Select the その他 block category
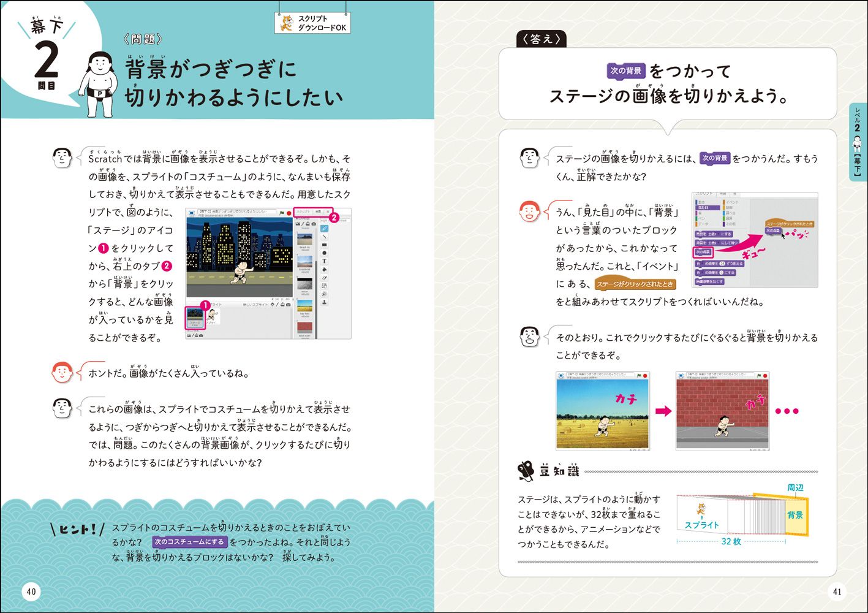Image resolution: width=868 pixels, height=613 pixels. 729,224
